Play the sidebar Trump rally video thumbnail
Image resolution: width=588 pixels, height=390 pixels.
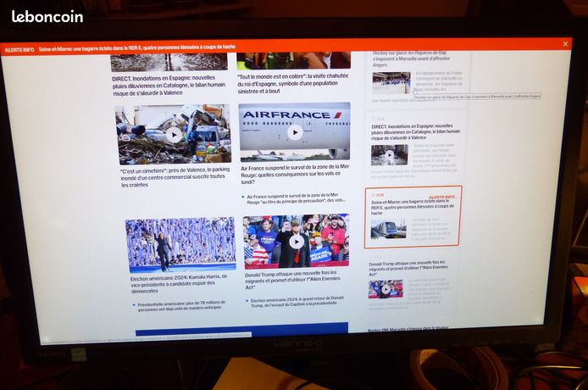386,289
